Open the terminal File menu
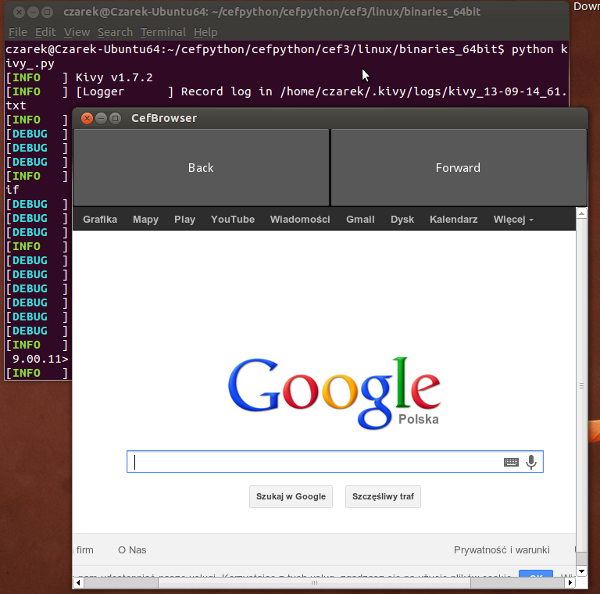 coord(18,32)
